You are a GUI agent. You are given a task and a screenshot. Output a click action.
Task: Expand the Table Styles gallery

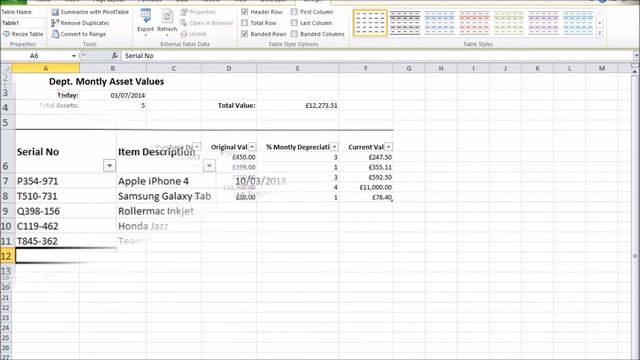click(600, 33)
